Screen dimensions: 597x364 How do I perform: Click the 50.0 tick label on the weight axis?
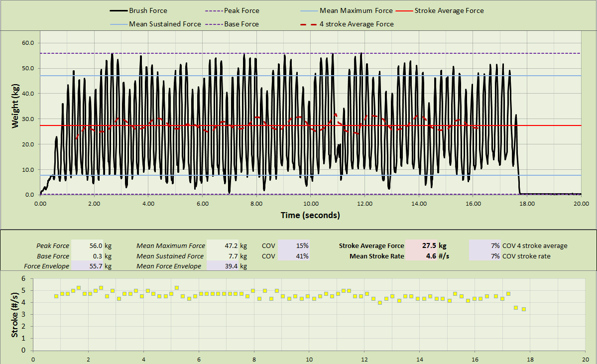(x=28, y=69)
